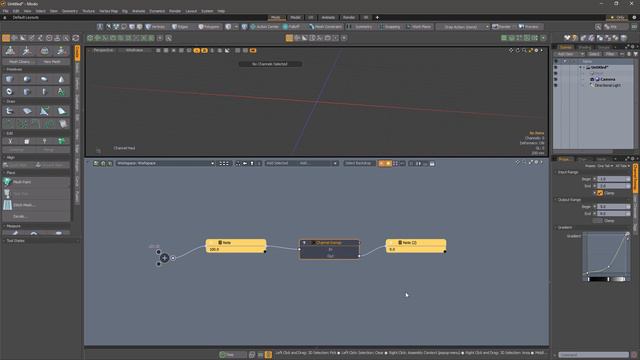Toggle visibility eye for Camera item
The height and width of the screenshot is (360, 640).
pos(556,79)
